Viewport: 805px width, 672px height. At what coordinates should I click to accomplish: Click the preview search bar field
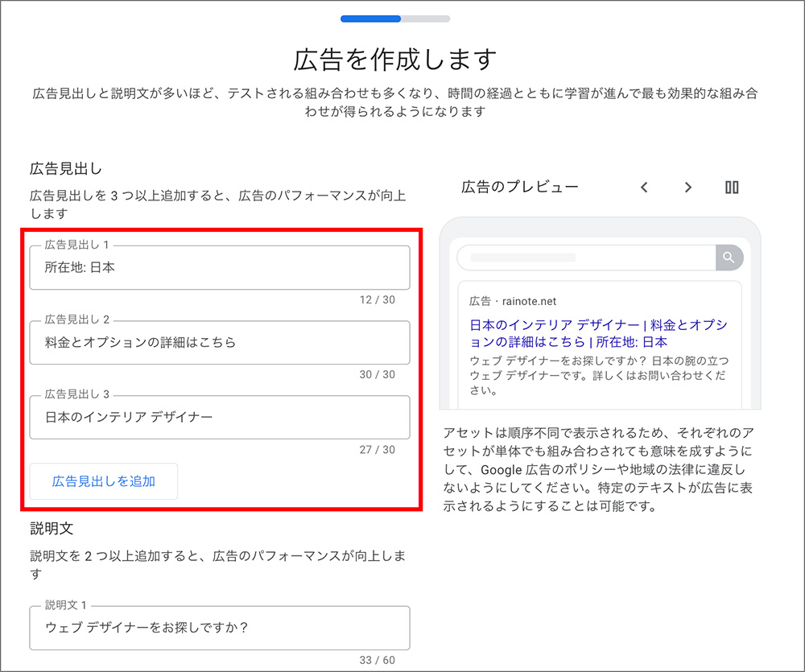pyautogui.click(x=586, y=258)
